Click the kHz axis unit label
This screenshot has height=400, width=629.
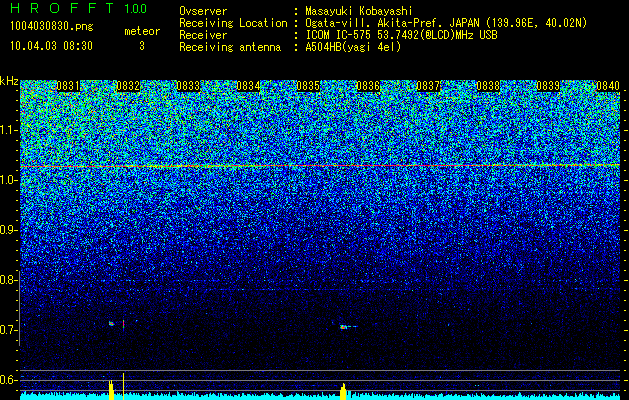(9, 81)
